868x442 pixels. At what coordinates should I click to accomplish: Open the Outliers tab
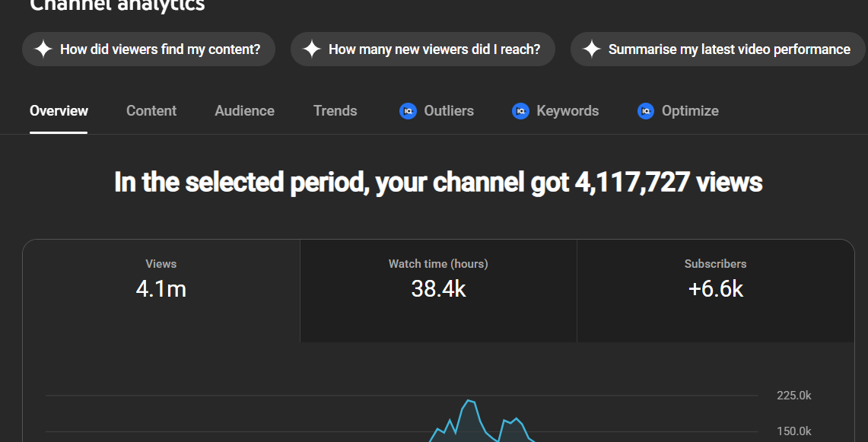(437, 111)
